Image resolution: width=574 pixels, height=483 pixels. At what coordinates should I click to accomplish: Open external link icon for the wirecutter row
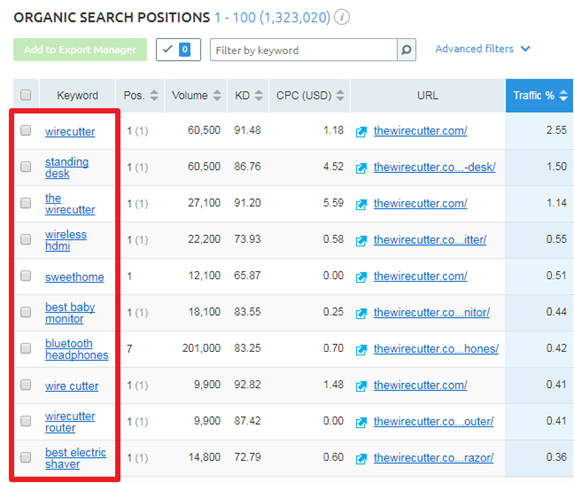click(x=361, y=204)
